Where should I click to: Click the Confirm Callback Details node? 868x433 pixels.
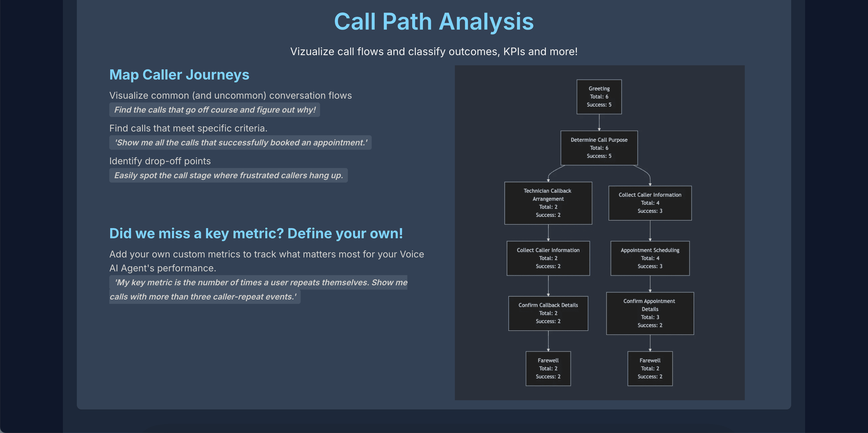click(548, 313)
